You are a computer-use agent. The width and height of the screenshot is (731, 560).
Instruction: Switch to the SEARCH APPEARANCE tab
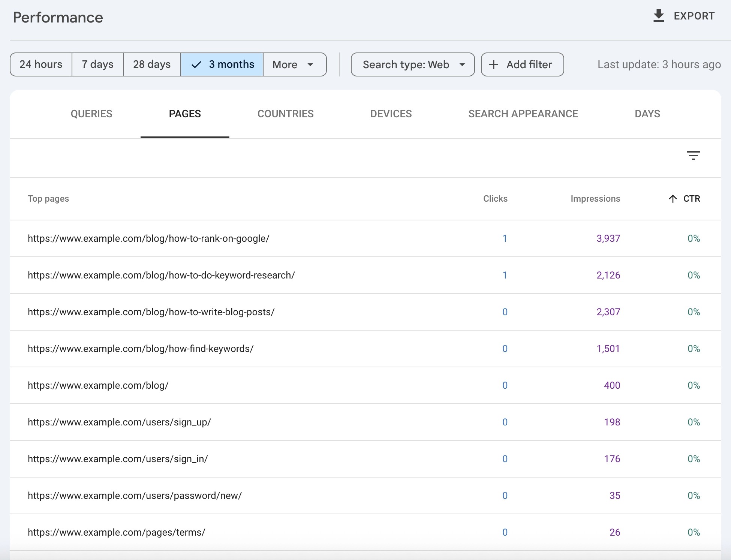[x=523, y=114]
